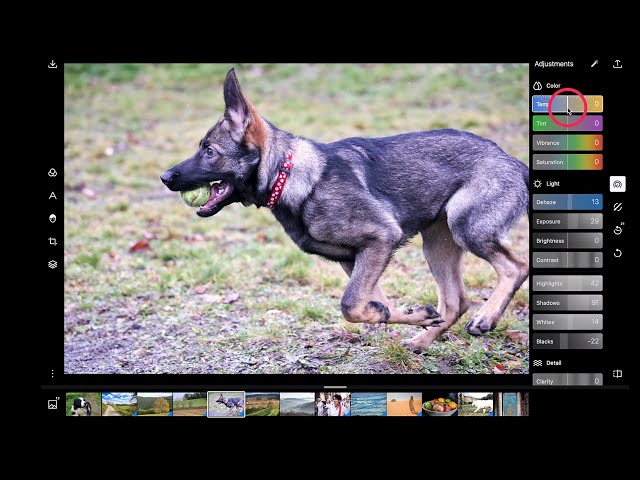This screenshot has width=640, height=480.
Task: Toggle the highlighted adjustments panel button
Action: 618,184
